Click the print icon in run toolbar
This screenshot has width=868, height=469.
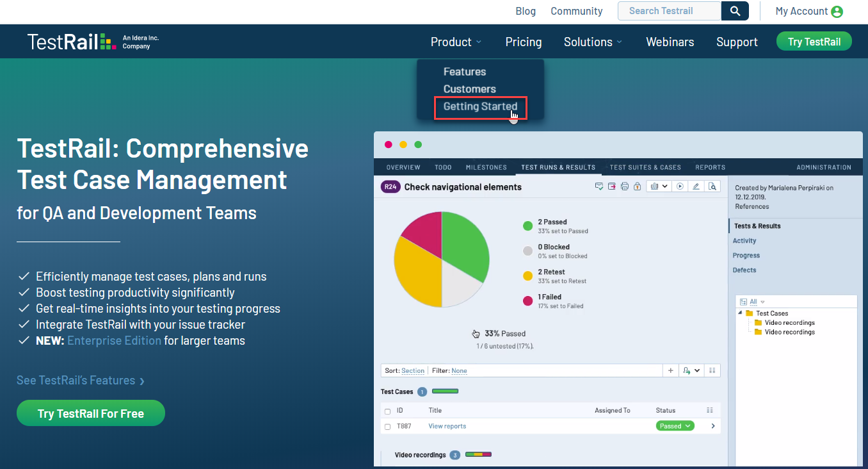pos(624,186)
